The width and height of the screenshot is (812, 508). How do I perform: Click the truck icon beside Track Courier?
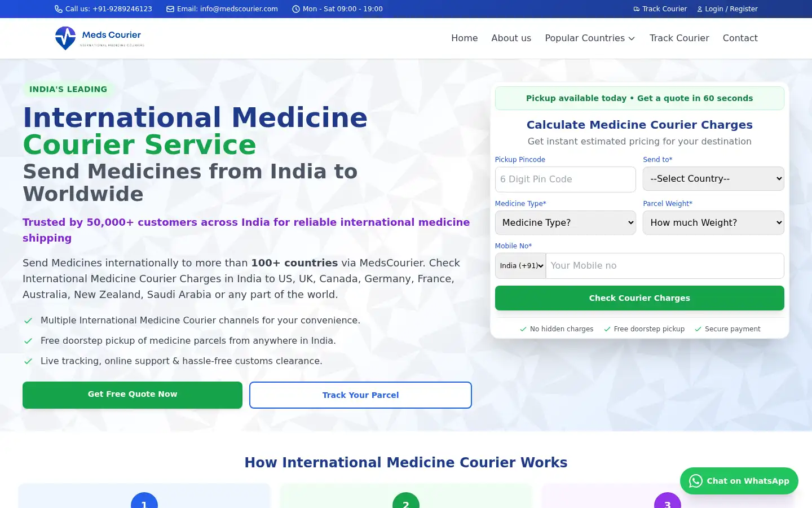pos(637,9)
